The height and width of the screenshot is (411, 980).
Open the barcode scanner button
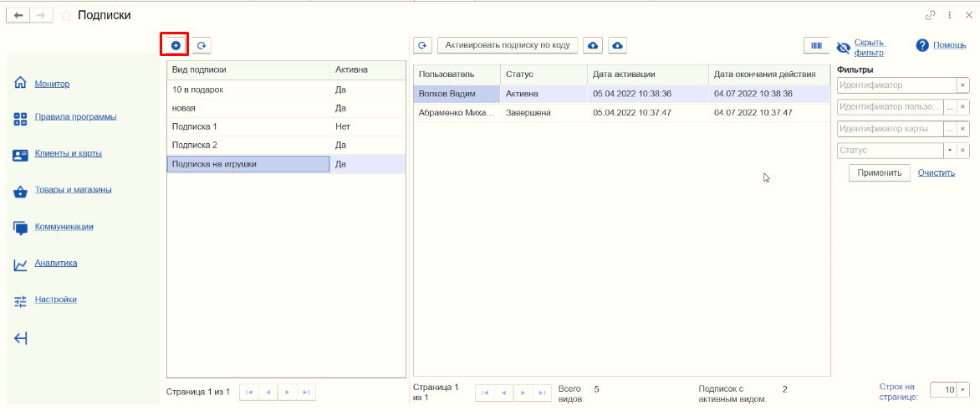[816, 45]
